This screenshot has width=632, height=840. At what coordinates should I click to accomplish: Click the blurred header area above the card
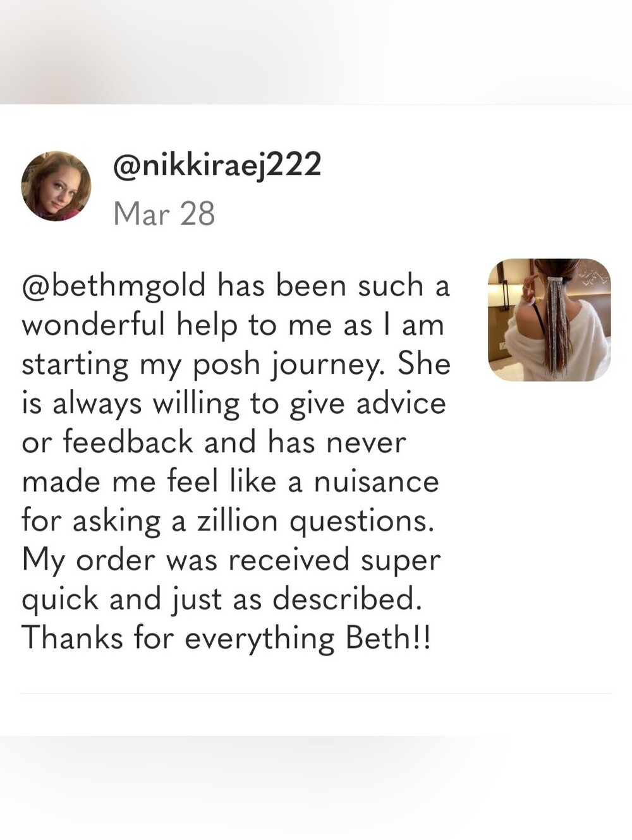[316, 52]
